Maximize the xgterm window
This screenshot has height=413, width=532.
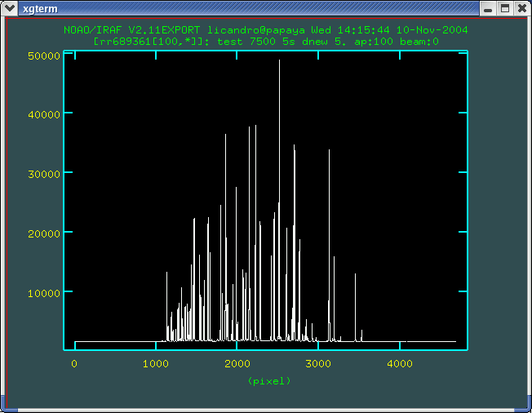(x=505, y=8)
